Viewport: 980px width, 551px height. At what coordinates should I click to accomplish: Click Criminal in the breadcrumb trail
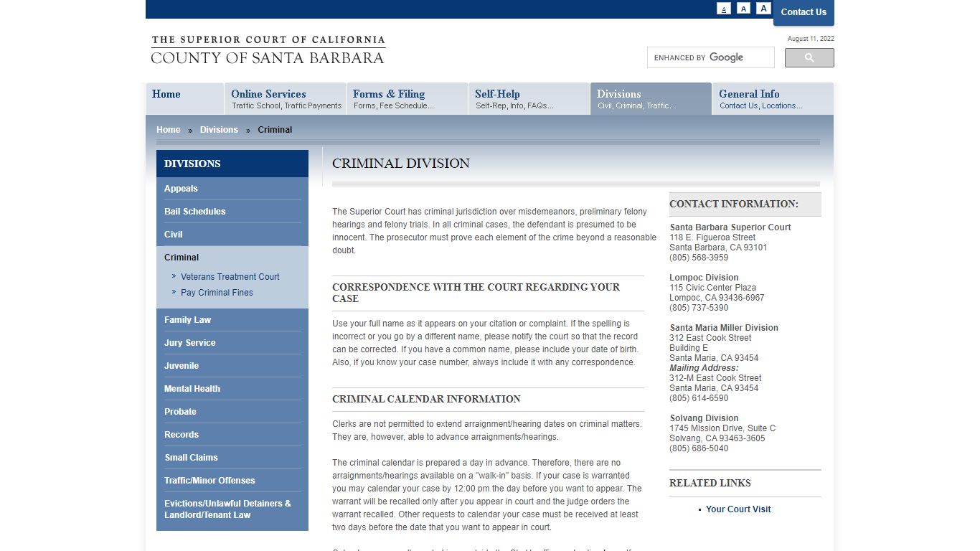[x=275, y=130]
